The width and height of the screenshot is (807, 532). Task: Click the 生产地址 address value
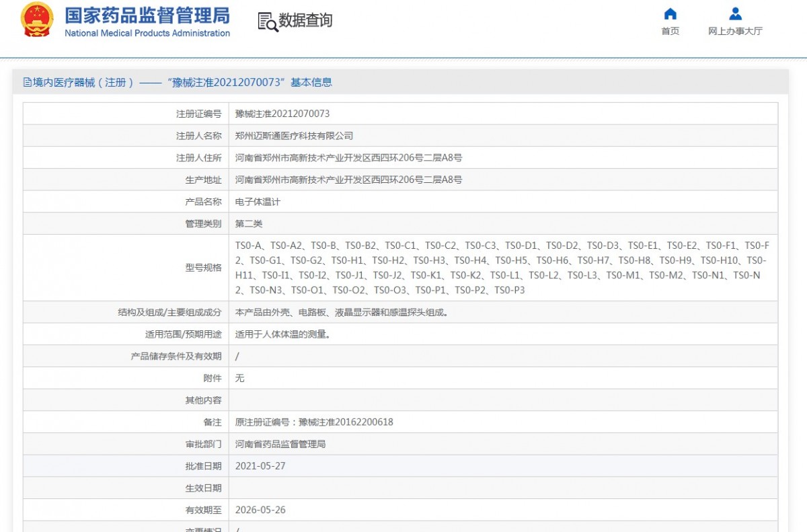click(x=348, y=180)
